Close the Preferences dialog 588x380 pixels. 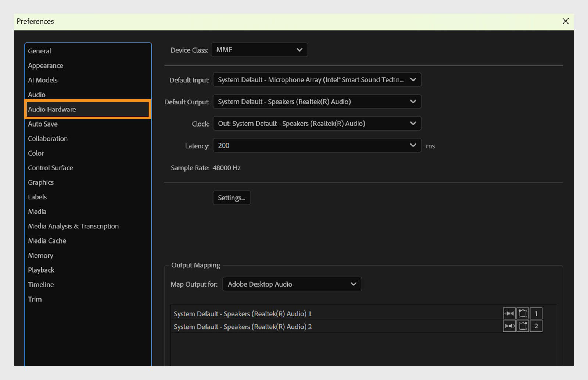[x=565, y=21]
